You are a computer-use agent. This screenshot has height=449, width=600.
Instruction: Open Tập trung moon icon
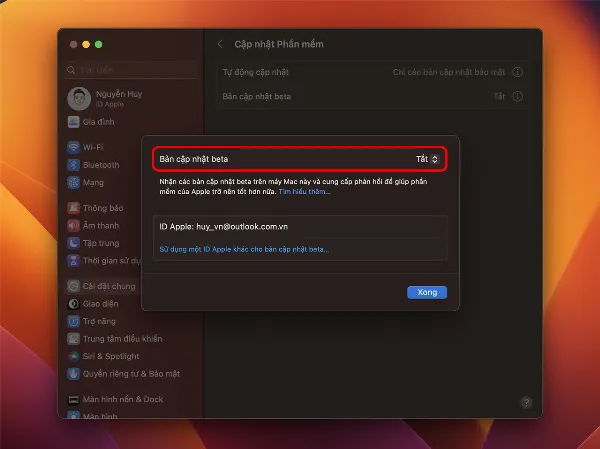(73, 243)
